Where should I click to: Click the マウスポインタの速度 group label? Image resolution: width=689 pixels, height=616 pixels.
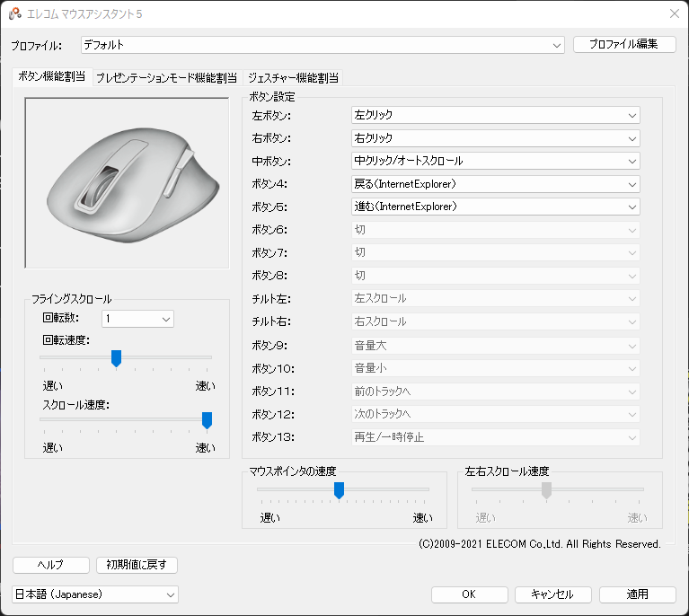click(293, 471)
